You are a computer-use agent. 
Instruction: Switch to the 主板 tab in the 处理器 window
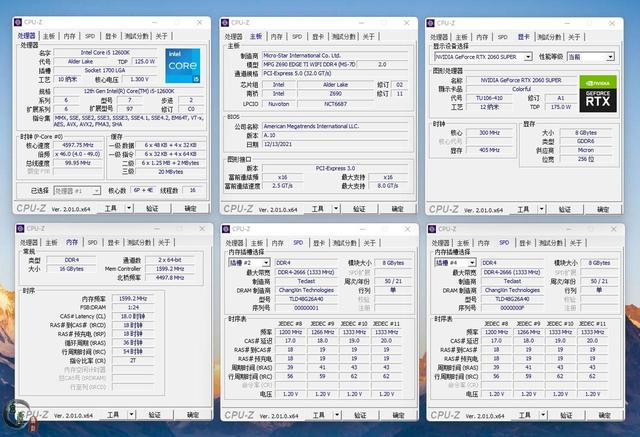pyautogui.click(x=49, y=36)
